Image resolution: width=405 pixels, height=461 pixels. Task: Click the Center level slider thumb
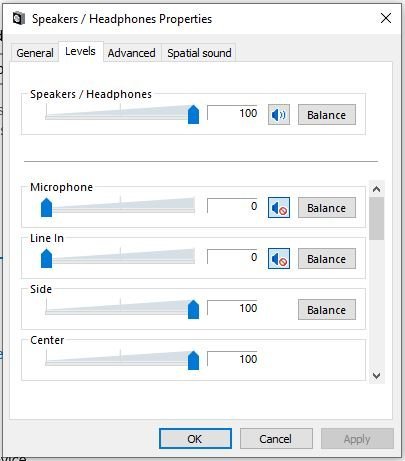[x=193, y=361]
